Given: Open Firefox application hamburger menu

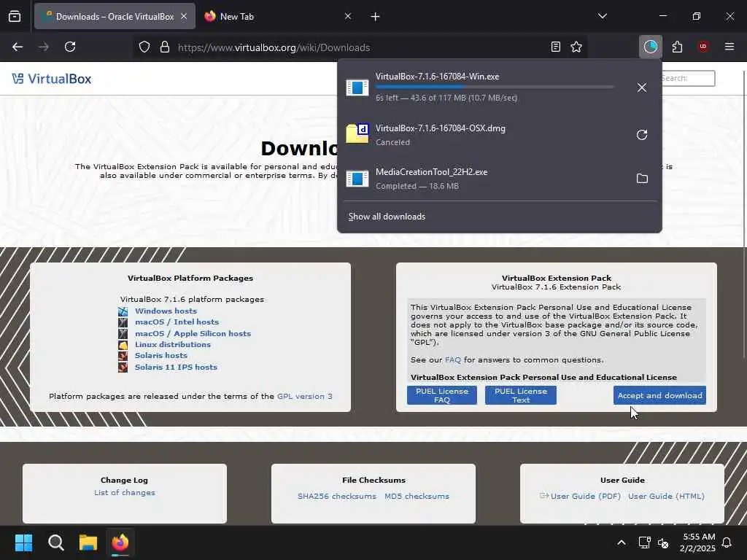Looking at the screenshot, I should tap(729, 47).
